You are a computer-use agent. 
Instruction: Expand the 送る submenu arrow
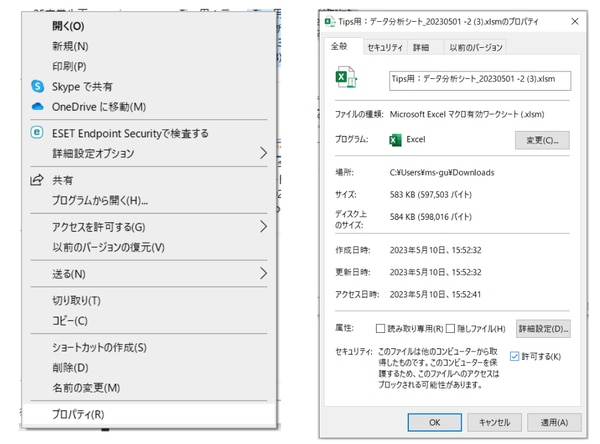[x=264, y=273]
